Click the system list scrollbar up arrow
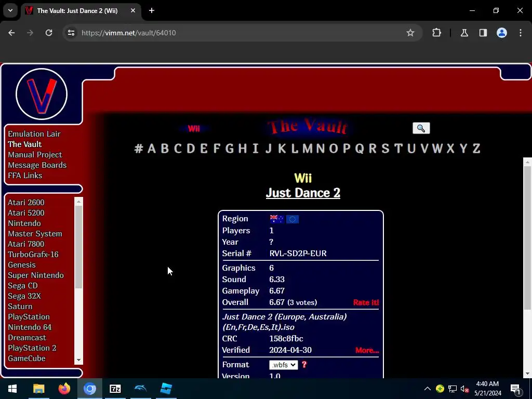The height and width of the screenshot is (399, 532). [x=79, y=202]
